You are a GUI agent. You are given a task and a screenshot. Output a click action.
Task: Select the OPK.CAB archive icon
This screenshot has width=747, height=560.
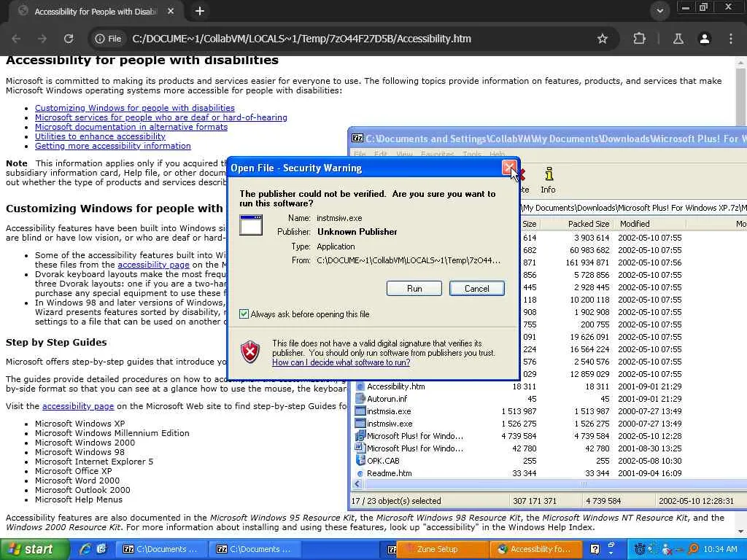pos(360,461)
